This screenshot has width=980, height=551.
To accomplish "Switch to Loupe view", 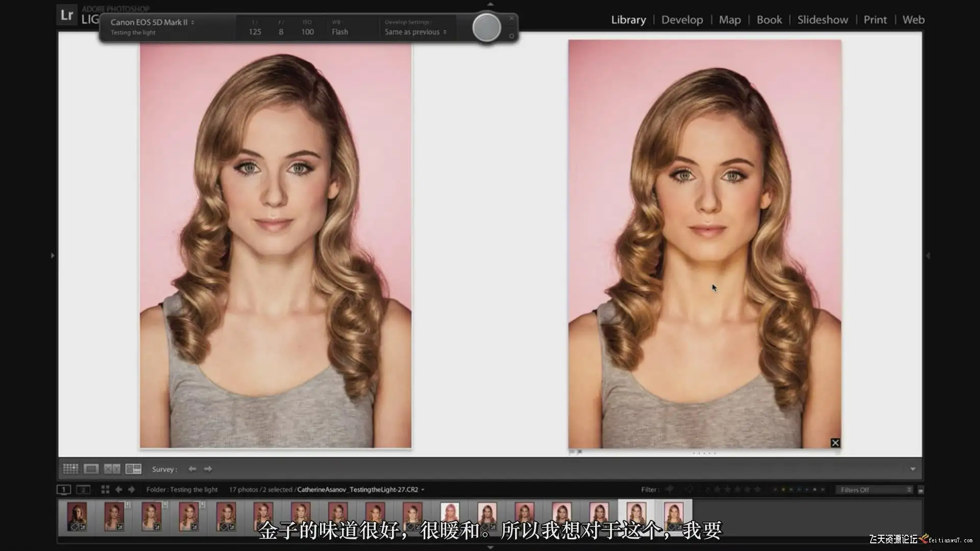I will (91, 469).
